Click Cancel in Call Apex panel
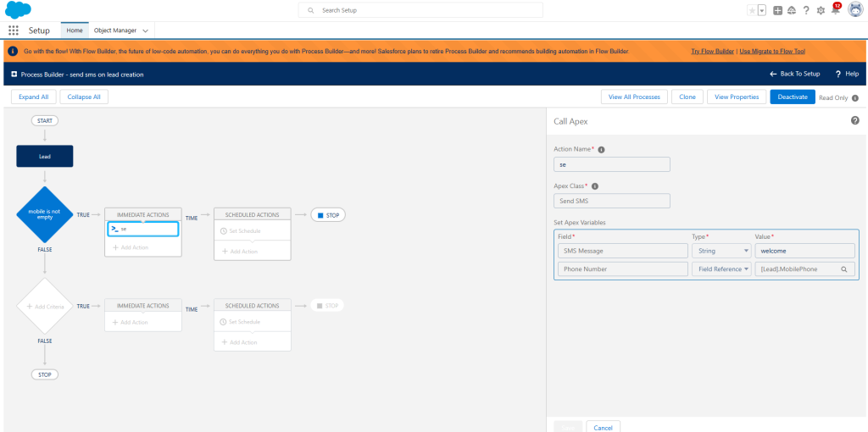The width and height of the screenshot is (868, 432). click(x=603, y=428)
